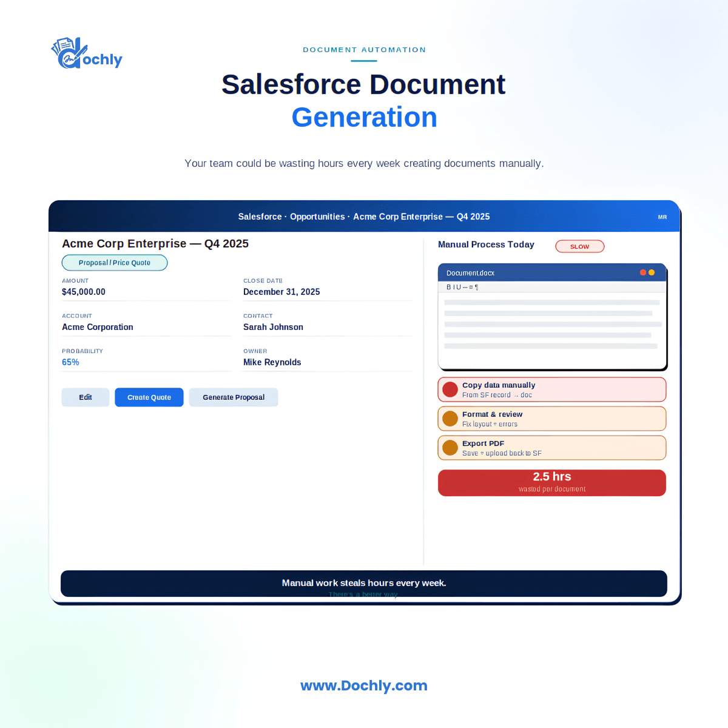Click the Dochly logo
Viewport: 728px width, 728px height.
(x=87, y=53)
